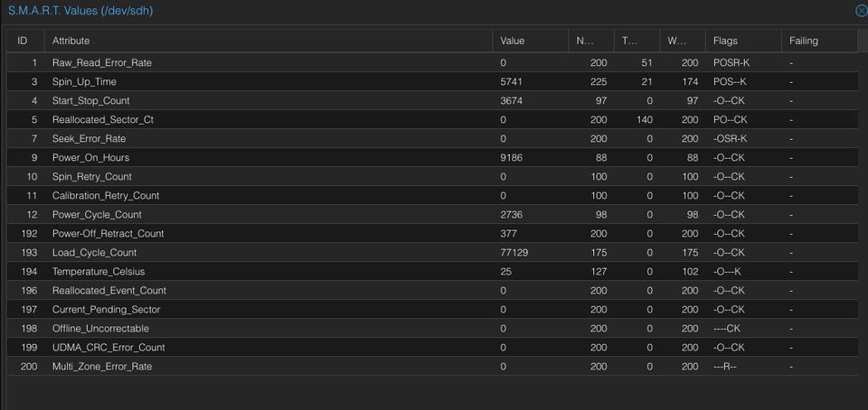Click the truncated N… column header
Image resolution: width=868 pixels, height=410 pixels.
[x=591, y=41]
